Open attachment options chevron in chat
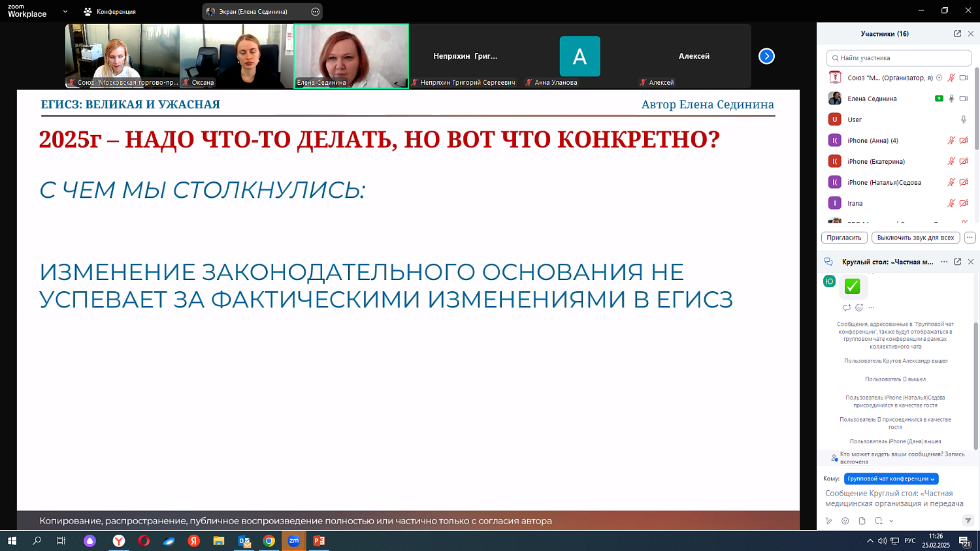980x551 pixels. click(x=891, y=520)
